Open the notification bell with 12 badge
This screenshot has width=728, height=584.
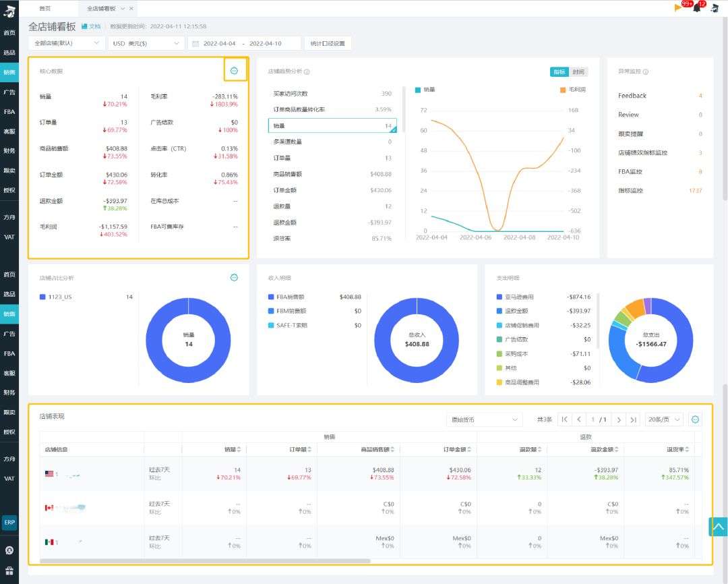click(x=697, y=8)
